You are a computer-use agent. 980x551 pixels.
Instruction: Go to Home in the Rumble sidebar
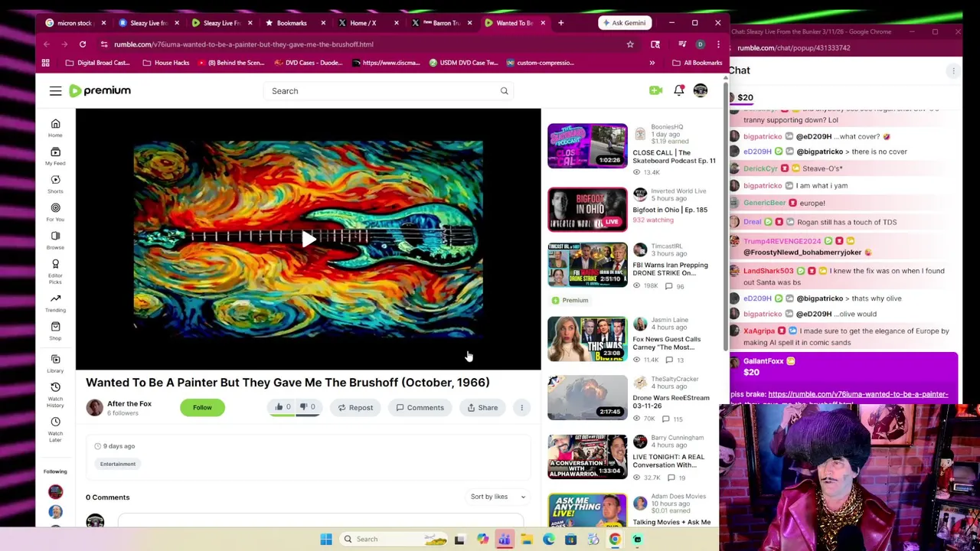tap(55, 128)
